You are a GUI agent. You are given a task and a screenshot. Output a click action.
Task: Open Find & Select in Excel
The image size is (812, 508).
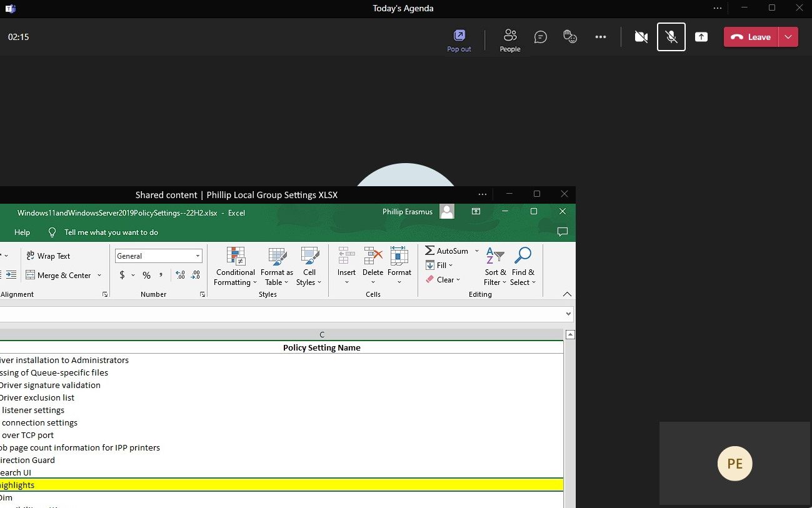(523, 256)
